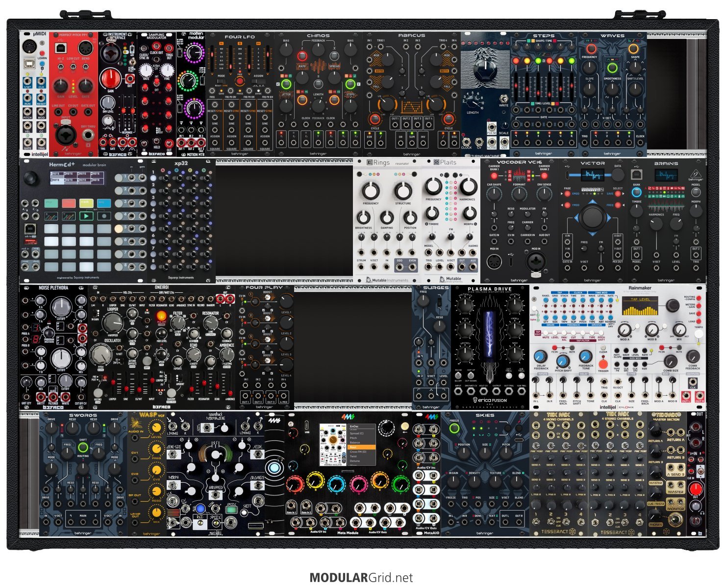
Task: Click the Joy Division artwork knob on Turing Machine
Action: [485, 70]
